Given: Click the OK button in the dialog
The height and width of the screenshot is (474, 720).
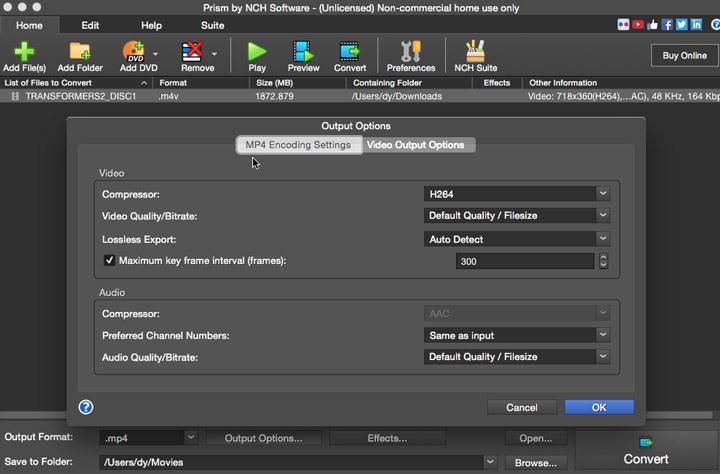Looking at the screenshot, I should (598, 407).
